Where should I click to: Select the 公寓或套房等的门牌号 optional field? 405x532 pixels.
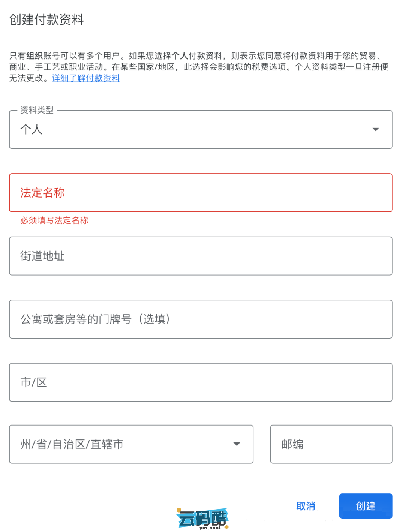click(201, 319)
